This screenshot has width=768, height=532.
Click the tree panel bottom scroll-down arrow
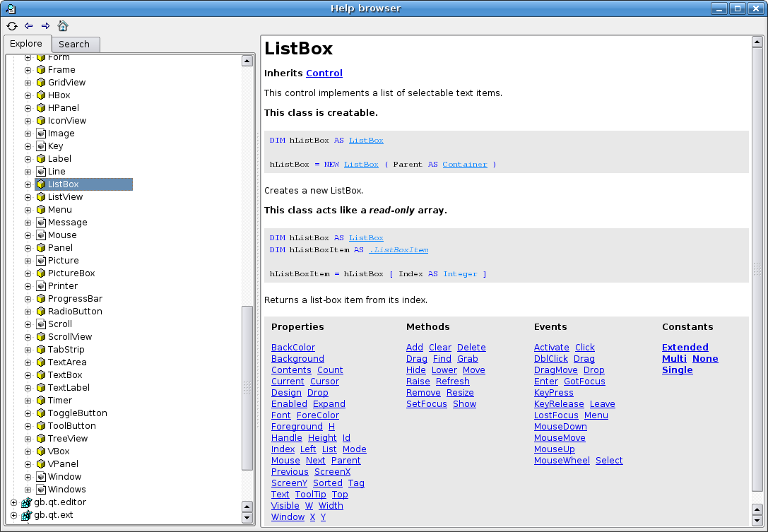pos(247,518)
